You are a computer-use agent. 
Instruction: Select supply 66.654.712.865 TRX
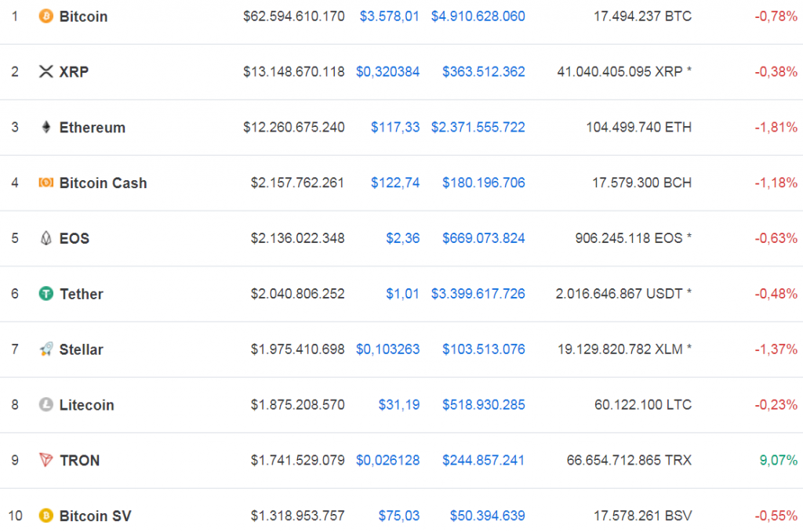point(630,461)
